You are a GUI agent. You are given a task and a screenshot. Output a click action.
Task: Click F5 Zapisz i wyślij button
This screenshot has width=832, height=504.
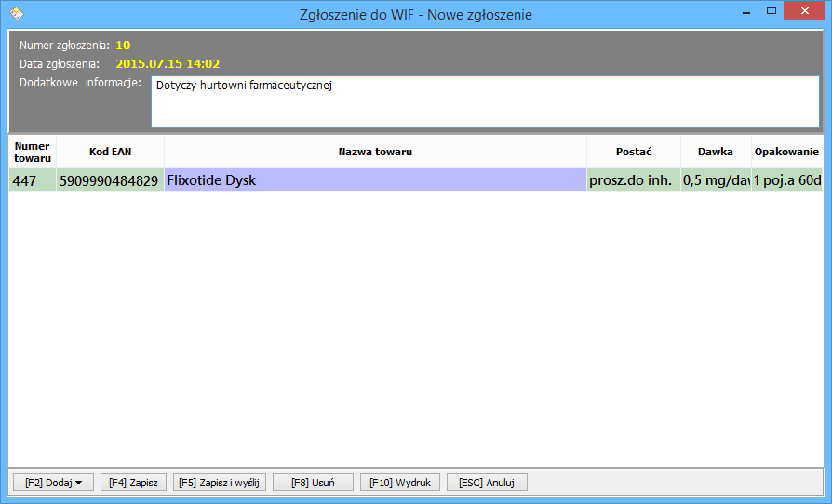[x=219, y=483]
